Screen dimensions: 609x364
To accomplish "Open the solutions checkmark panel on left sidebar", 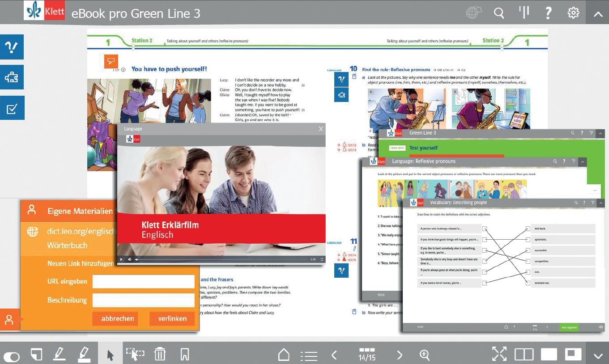I will click(x=12, y=47).
